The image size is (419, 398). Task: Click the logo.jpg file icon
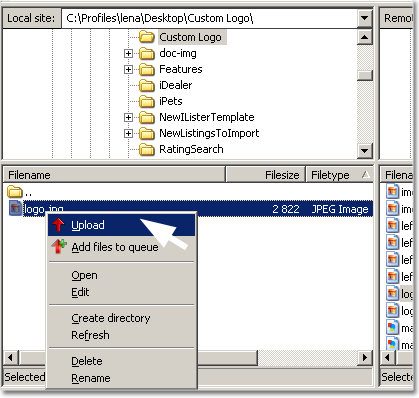15,208
